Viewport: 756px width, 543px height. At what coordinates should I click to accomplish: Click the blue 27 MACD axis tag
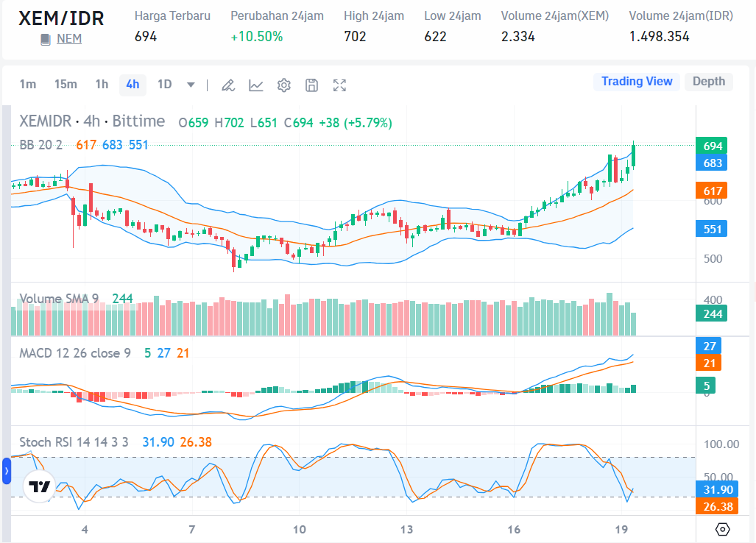coord(709,346)
